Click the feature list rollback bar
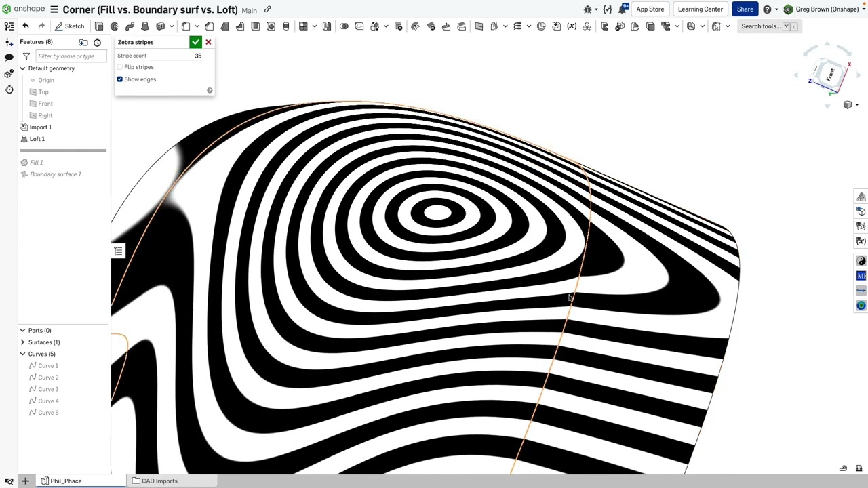Image resolution: width=868 pixels, height=488 pixels. point(63,150)
